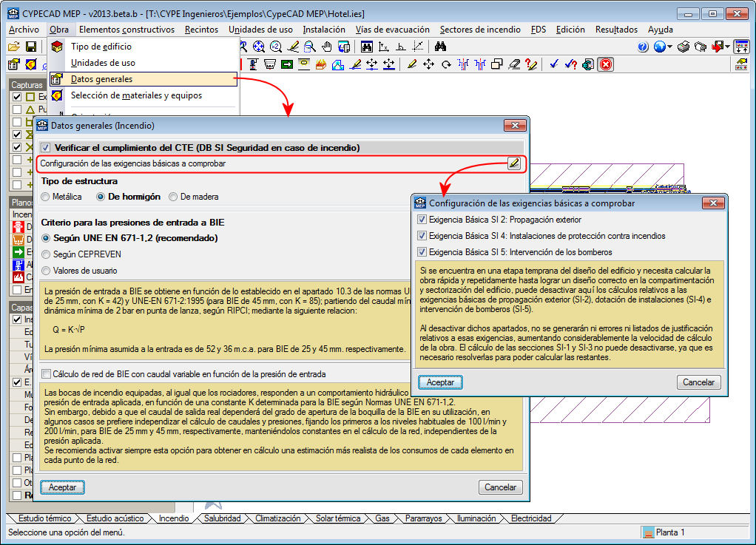Click the printer icon in top toolbar
The image size is (756, 545).
[684, 47]
